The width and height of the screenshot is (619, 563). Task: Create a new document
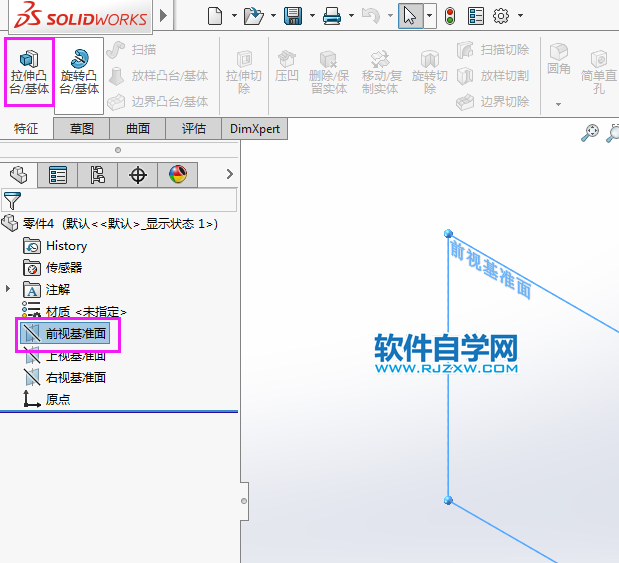215,16
